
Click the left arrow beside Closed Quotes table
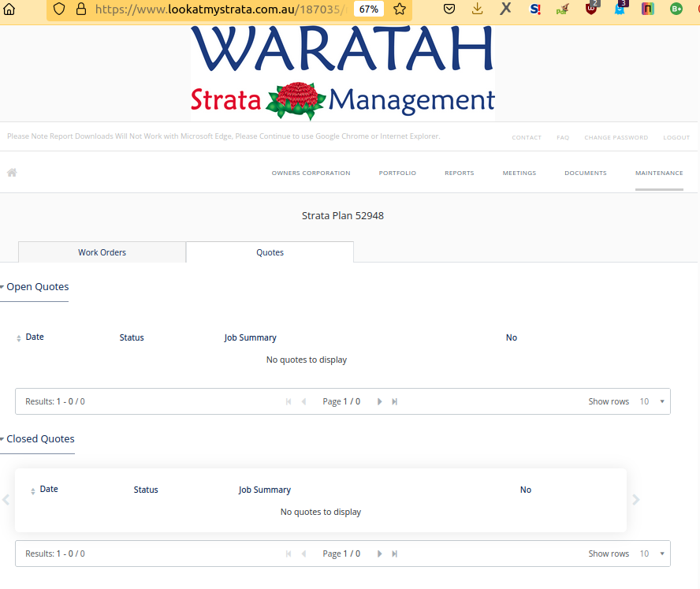(x=6, y=500)
